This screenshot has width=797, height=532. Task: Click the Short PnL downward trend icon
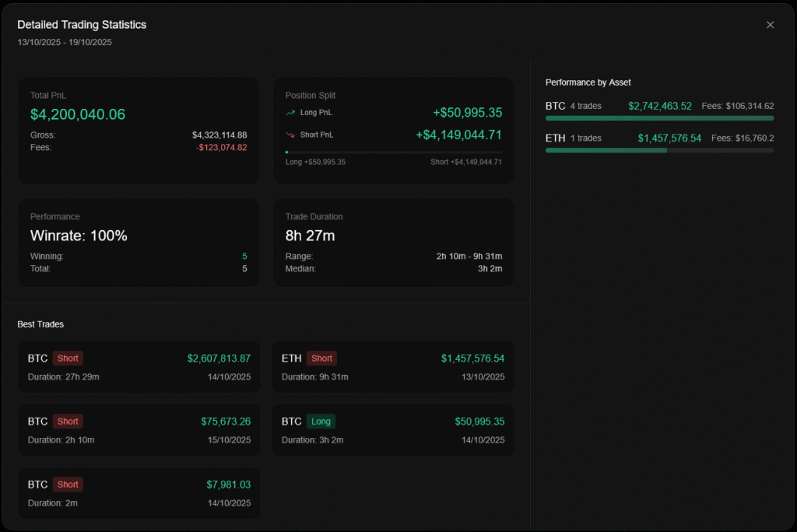[290, 135]
